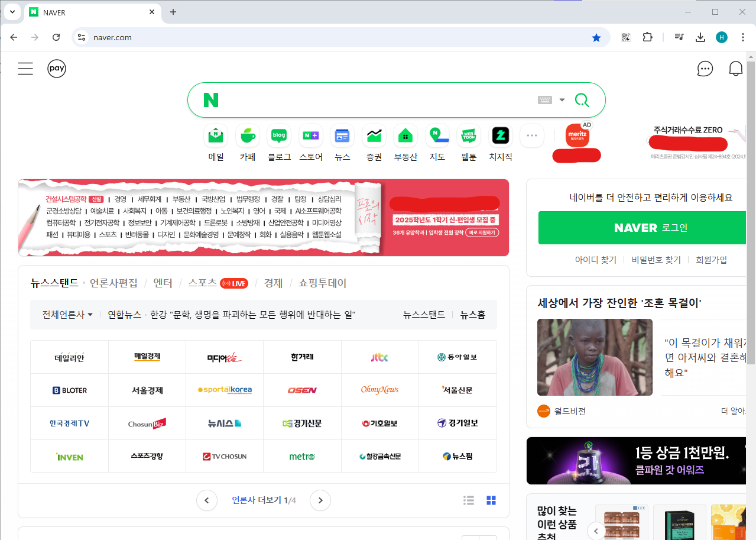Open the OhmyNews press logo
Screen dimensions: 756x540
pyautogui.click(x=380, y=390)
